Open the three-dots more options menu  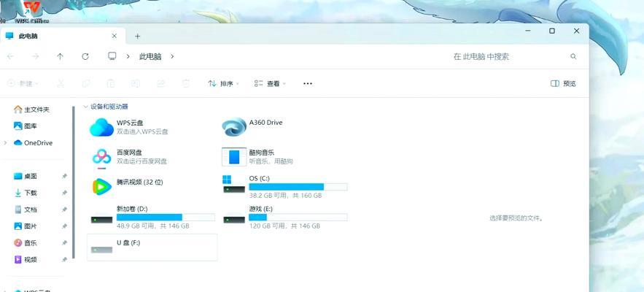coord(308,83)
